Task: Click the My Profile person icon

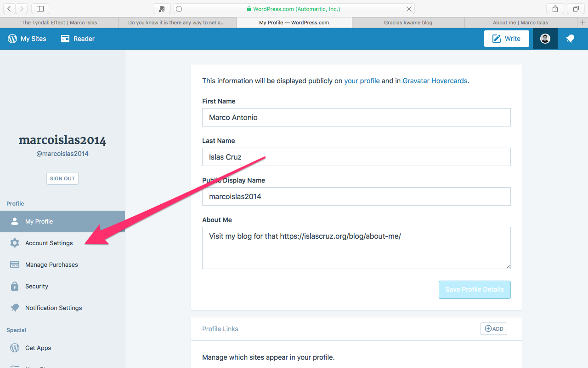Action: click(15, 221)
